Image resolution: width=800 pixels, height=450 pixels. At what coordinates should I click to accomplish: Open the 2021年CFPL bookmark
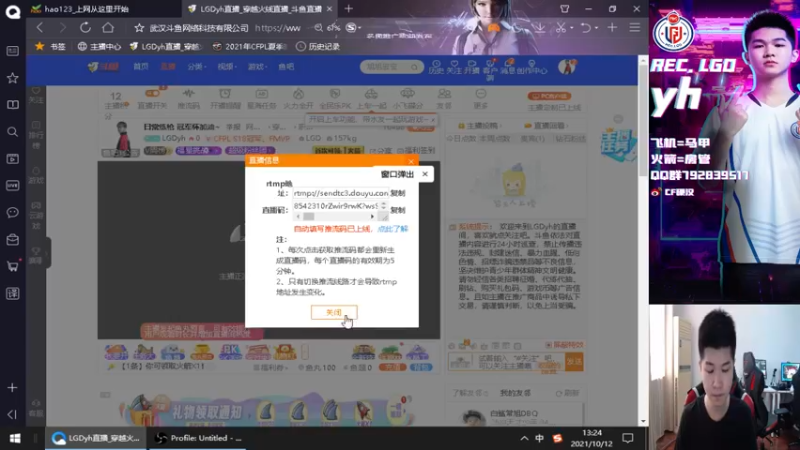point(250,46)
